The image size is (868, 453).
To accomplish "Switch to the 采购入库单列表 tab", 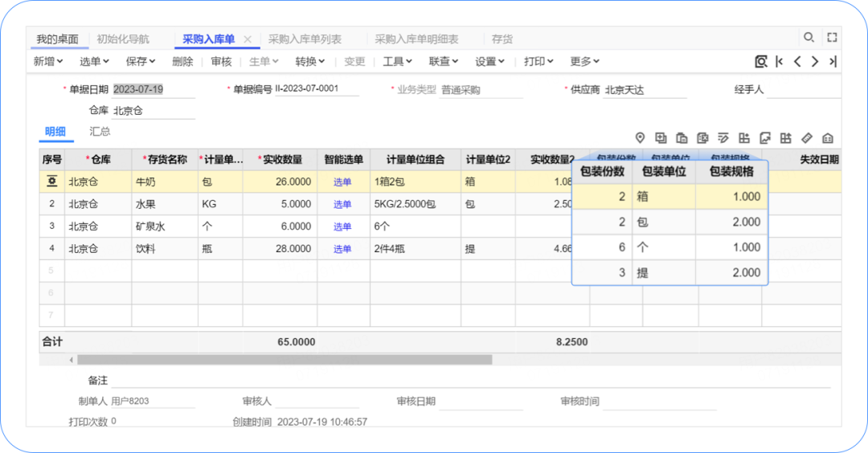I will click(x=305, y=39).
